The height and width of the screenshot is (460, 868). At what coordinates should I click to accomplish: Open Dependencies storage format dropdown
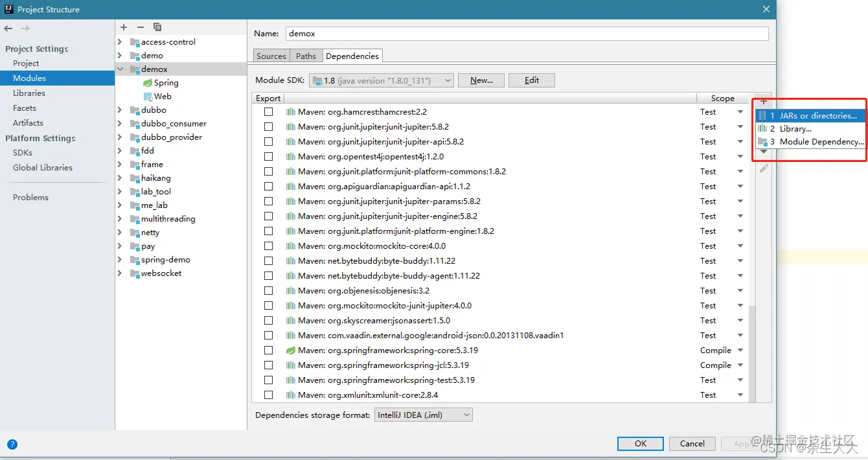point(424,415)
